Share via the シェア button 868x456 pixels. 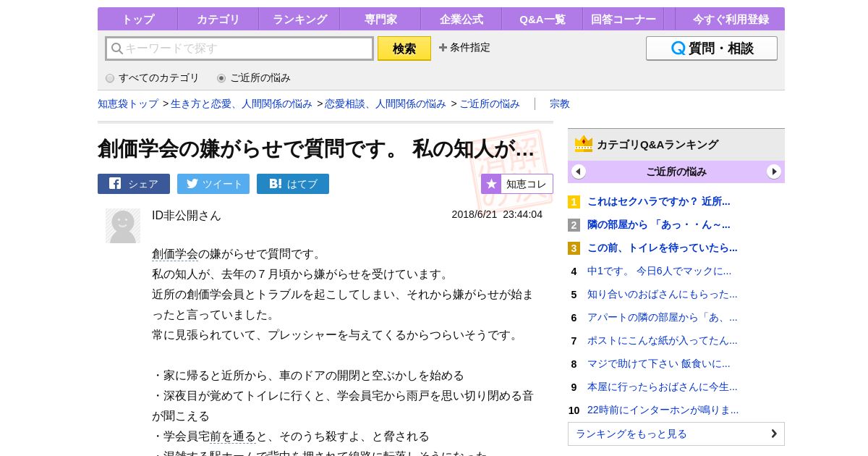134,184
